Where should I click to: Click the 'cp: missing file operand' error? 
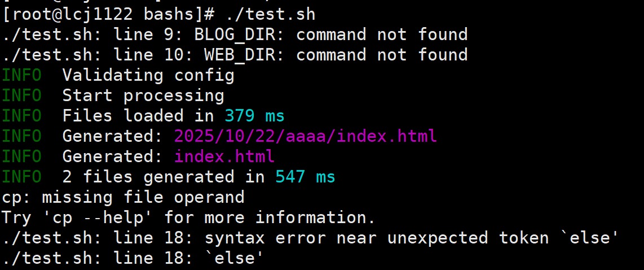pos(123,197)
